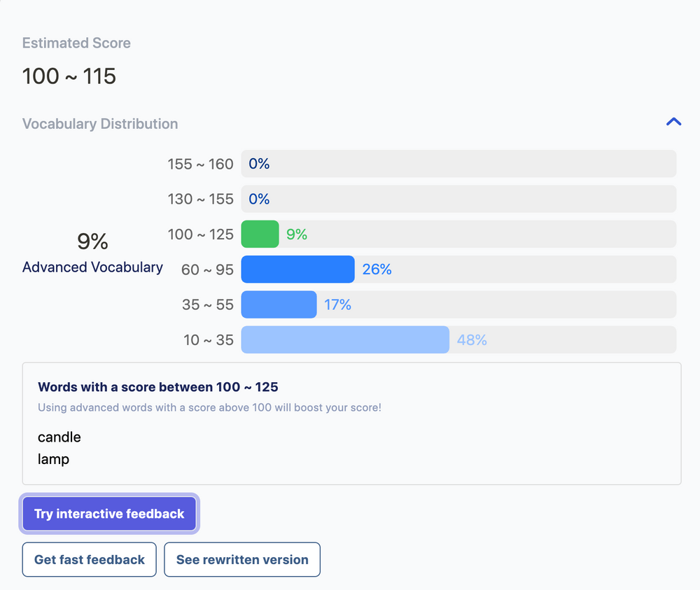Click Get fast feedback button
This screenshot has width=700, height=590.
click(x=90, y=560)
